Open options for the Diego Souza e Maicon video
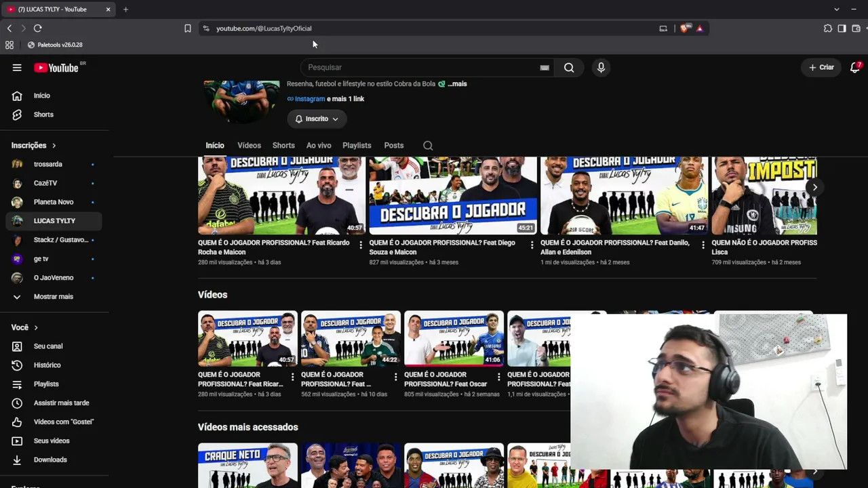The height and width of the screenshot is (488, 868). (x=532, y=245)
